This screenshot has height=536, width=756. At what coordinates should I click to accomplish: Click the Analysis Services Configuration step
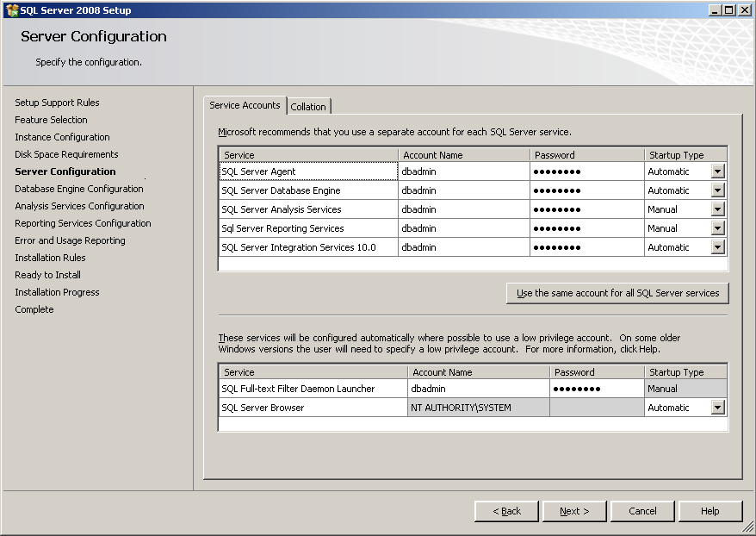(79, 206)
